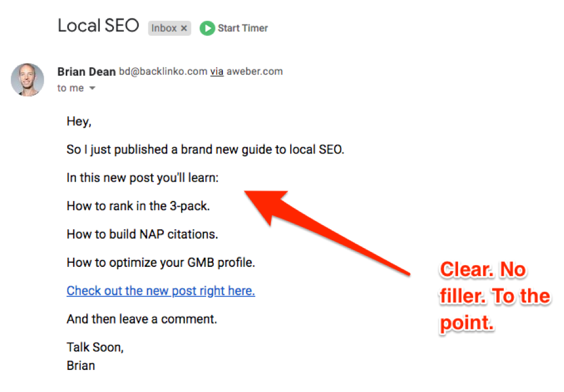564x392 pixels.
Task: Select the Inbox label tag
Action: coord(170,28)
